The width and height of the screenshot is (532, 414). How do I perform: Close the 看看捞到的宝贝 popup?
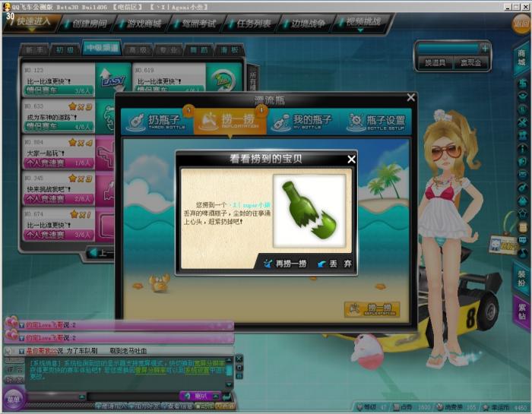pyautogui.click(x=351, y=159)
